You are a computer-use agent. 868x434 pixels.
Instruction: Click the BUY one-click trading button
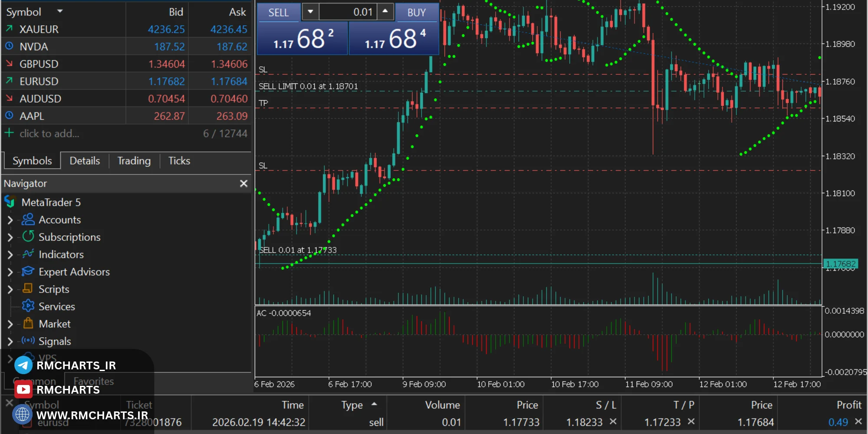pyautogui.click(x=417, y=12)
